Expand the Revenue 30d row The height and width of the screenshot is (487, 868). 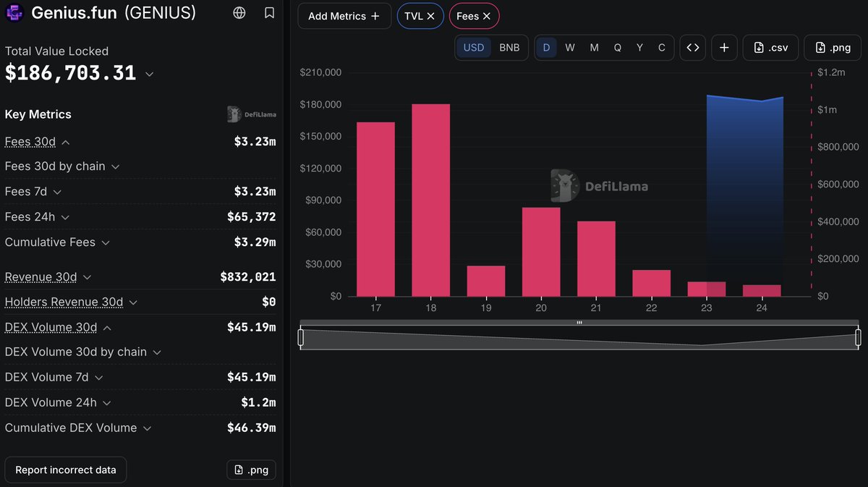(87, 277)
